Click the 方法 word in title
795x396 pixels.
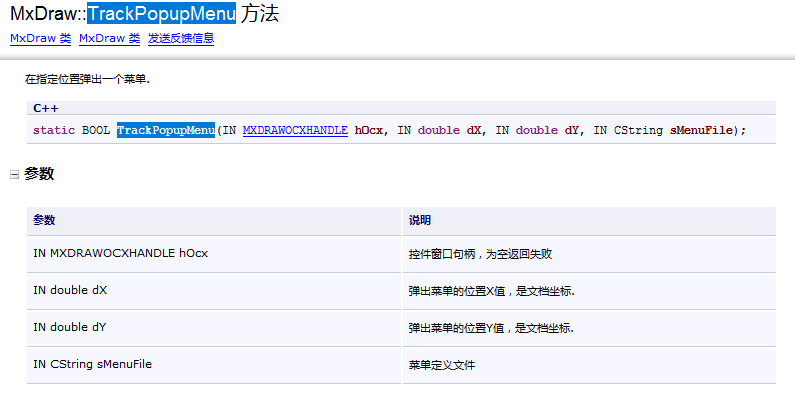(x=260, y=14)
